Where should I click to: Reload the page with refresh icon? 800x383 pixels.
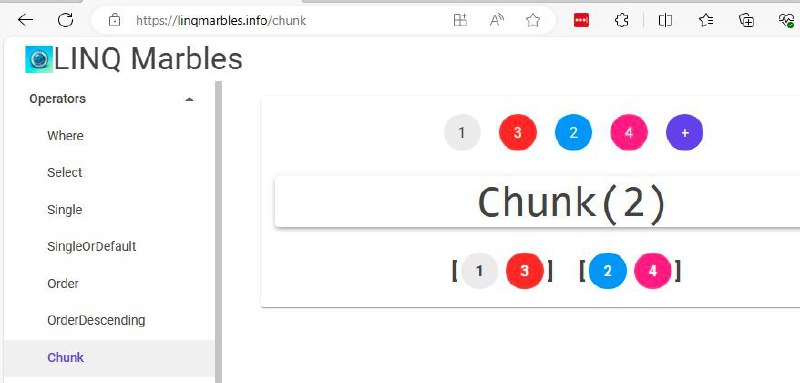pyautogui.click(x=65, y=20)
